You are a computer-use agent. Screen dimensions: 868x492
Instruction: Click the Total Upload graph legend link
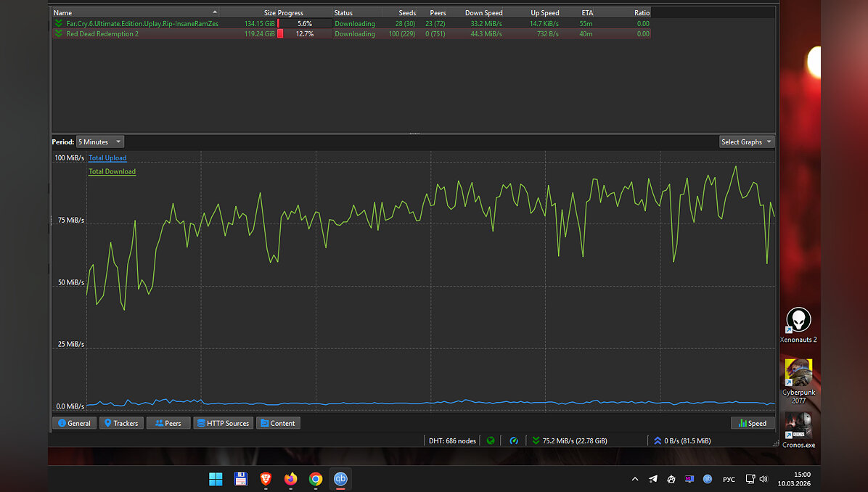pyautogui.click(x=107, y=157)
